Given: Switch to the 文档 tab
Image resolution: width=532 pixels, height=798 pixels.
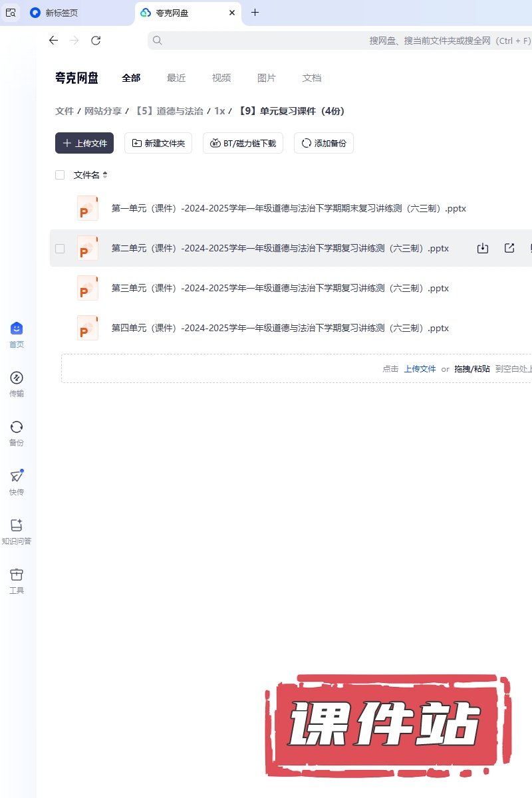Looking at the screenshot, I should point(312,78).
